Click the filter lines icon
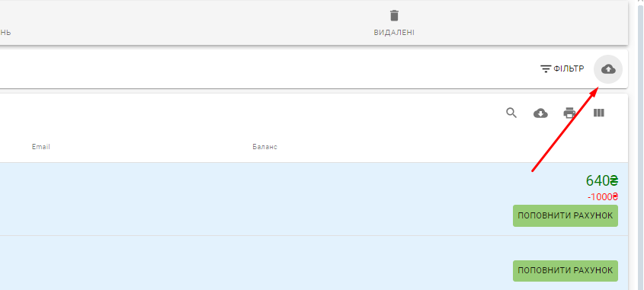The image size is (644, 290). (x=546, y=69)
